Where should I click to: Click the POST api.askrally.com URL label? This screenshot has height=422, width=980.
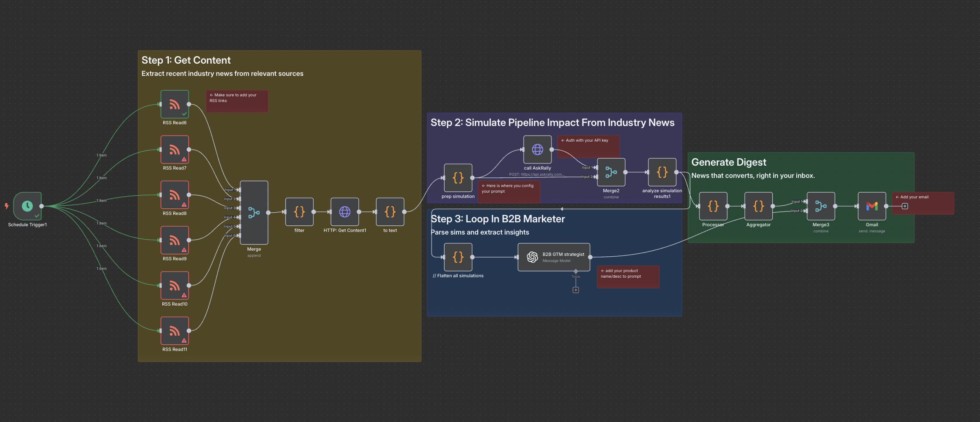pos(537,174)
